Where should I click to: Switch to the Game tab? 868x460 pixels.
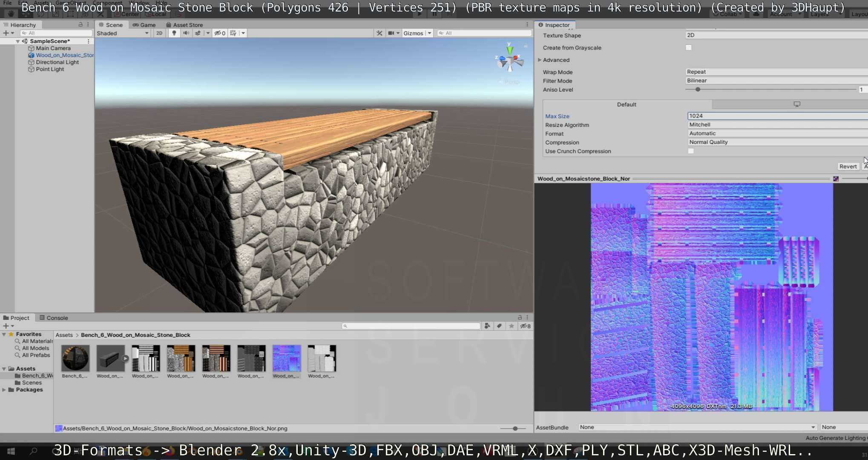click(144, 25)
